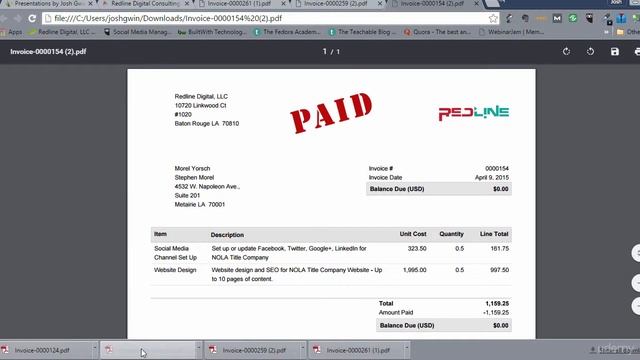
Task: Open the BuiltWith Technolog... bookmark
Action: 212,32
